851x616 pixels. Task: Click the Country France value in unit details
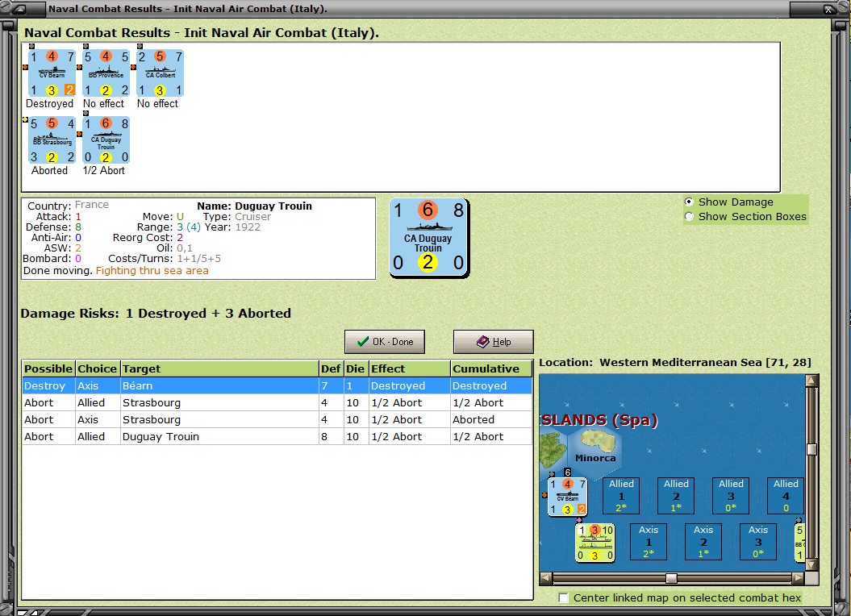click(92, 205)
